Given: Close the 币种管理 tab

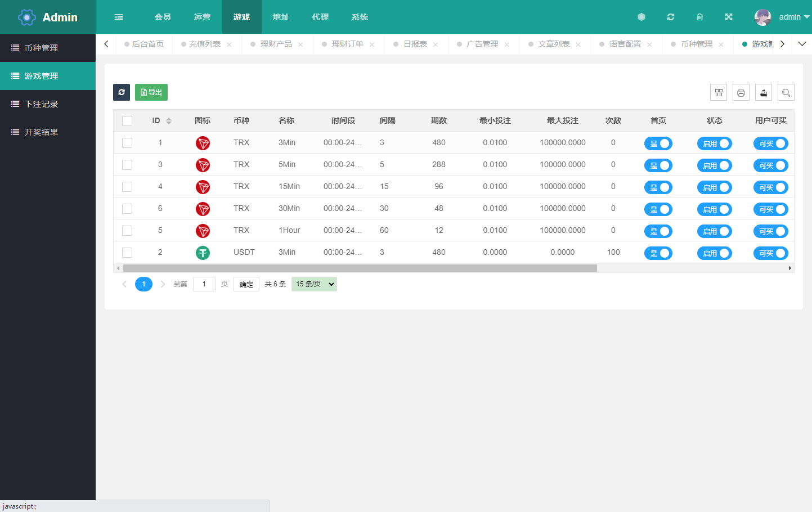Looking at the screenshot, I should tap(721, 44).
